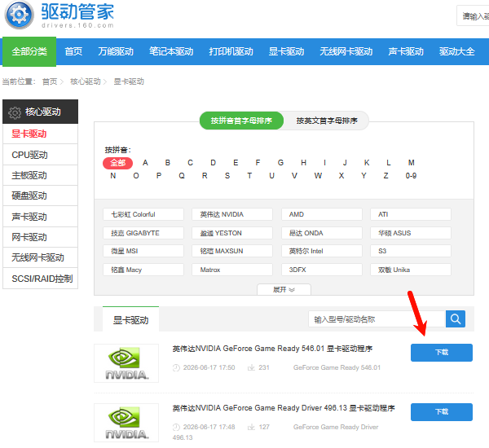Download GeForce Game Ready Driver 496.13
Screen dimensions: 489x448
click(x=442, y=412)
